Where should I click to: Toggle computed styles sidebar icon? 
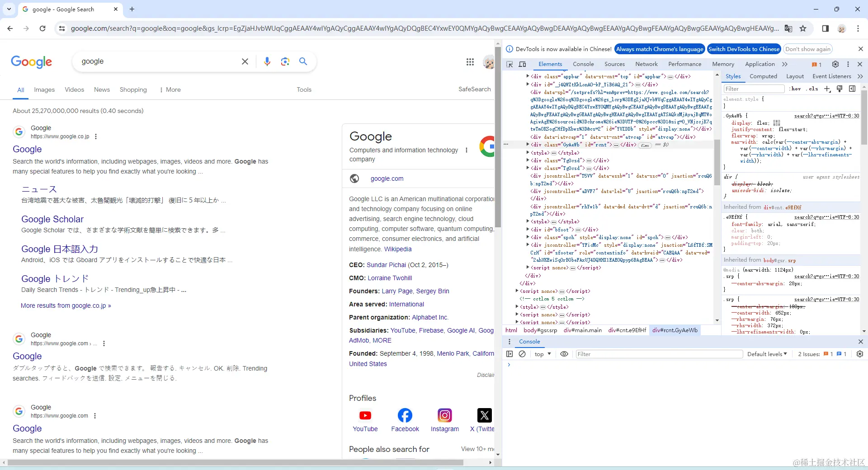click(x=852, y=89)
